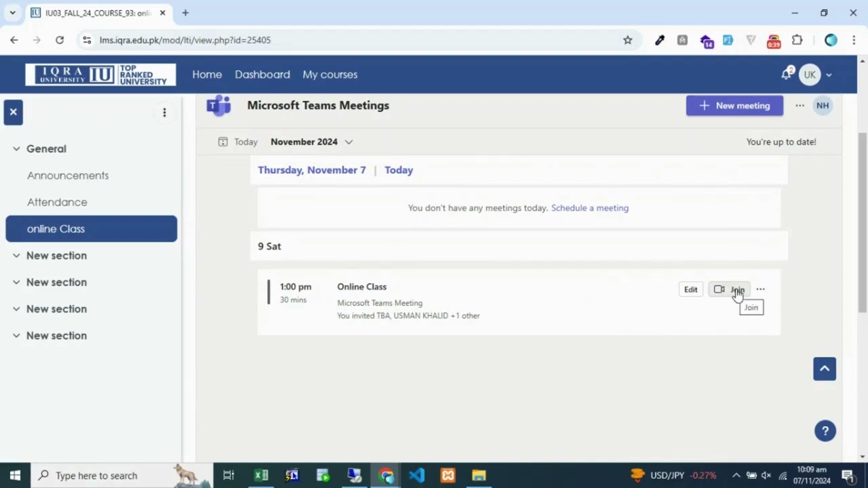Open the November 2024 month dropdown
Image resolution: width=868 pixels, height=488 pixels.
pos(312,142)
